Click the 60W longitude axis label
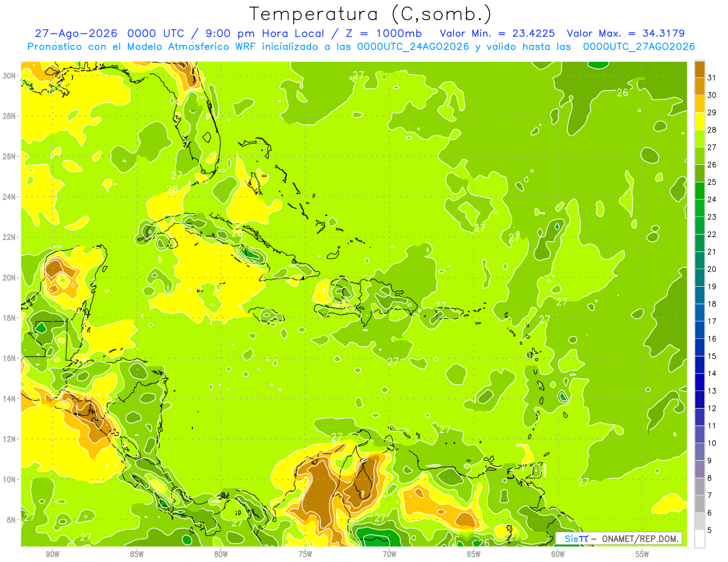Screen dimensions: 728x562 tap(558, 554)
